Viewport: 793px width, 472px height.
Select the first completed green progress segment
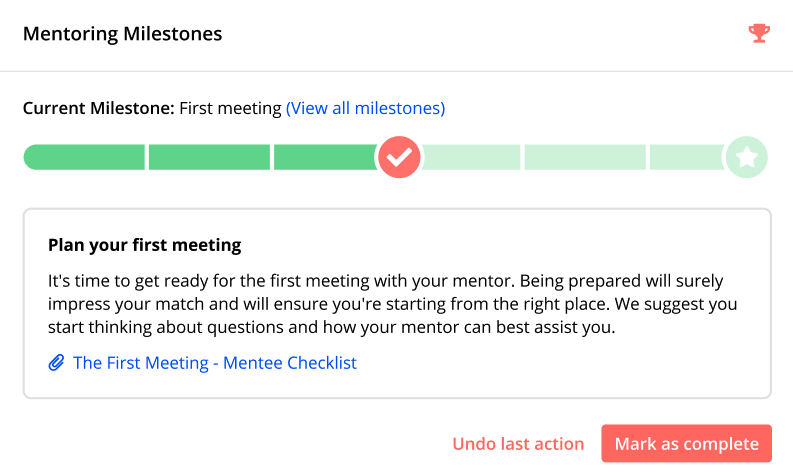(x=84, y=157)
